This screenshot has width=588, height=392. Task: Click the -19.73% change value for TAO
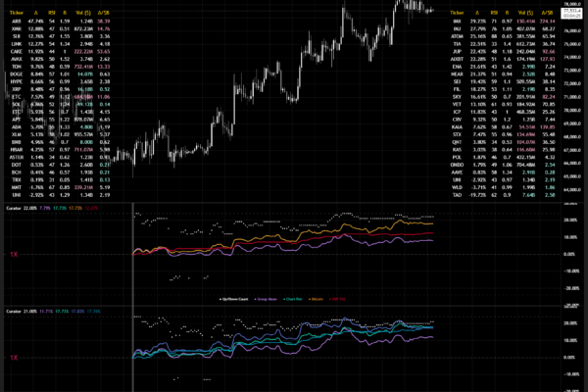pyautogui.click(x=478, y=195)
